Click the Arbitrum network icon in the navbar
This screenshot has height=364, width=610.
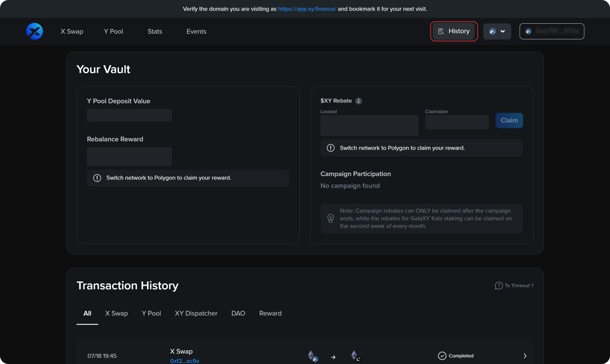click(492, 31)
